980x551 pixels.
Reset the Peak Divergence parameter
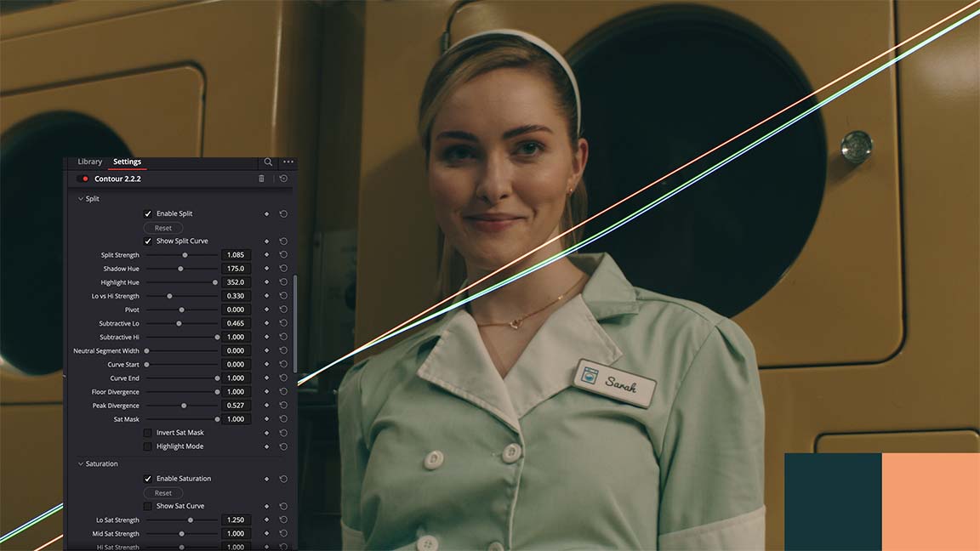(x=283, y=406)
